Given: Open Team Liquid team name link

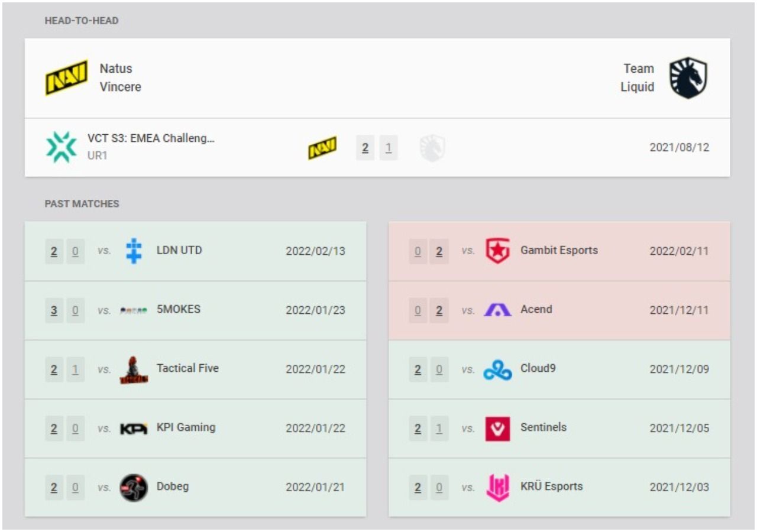Looking at the screenshot, I should coord(638,77).
